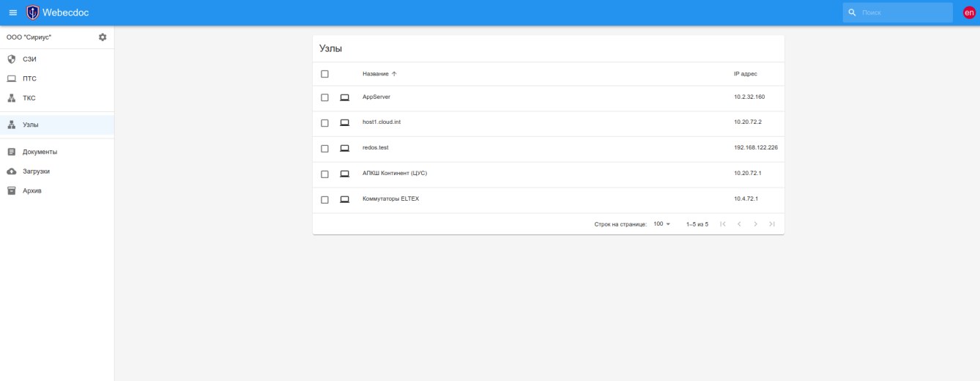980x381 pixels.
Task: Open the Коммутаторы ELTEX node name
Action: coord(390,199)
